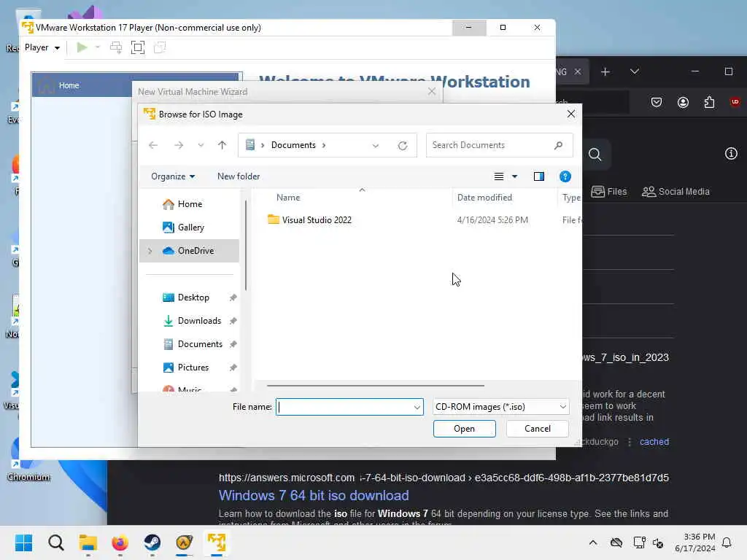Viewport: 747px width, 560px height.
Task: Click the green Play virtual machine button
Action: coord(82,47)
